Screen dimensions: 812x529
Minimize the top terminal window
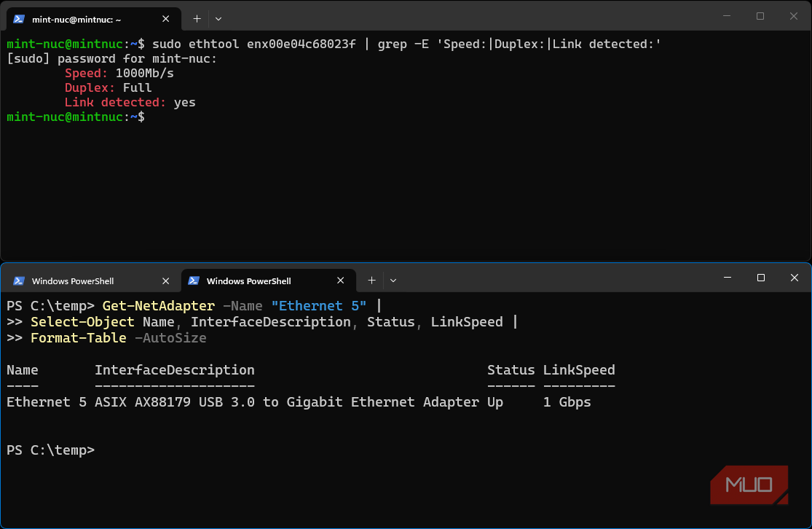pos(727,16)
